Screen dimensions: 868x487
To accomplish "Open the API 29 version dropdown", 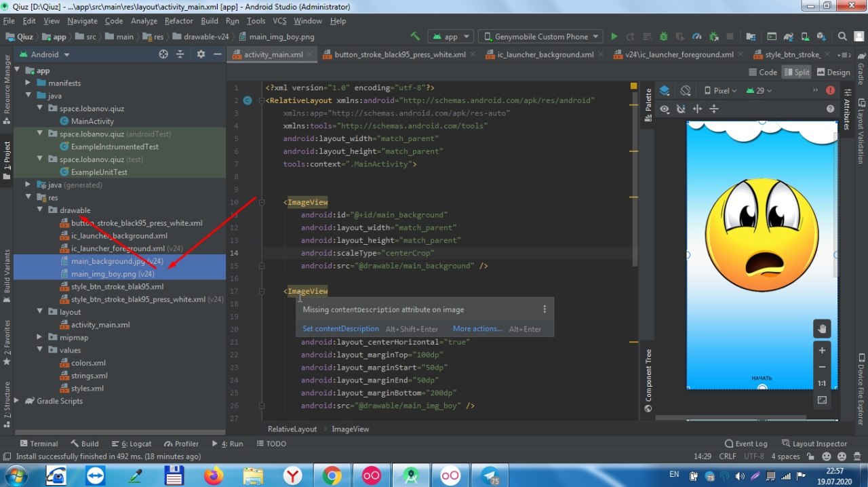I will click(759, 90).
